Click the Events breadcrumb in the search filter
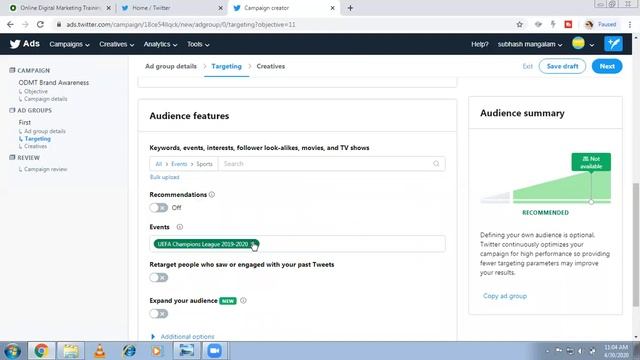The image size is (640, 360). click(x=179, y=164)
